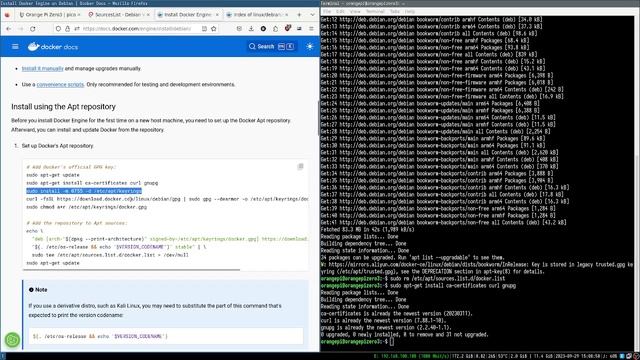The image size is (640, 360).
Task: Open the terminal Tabs menu
Action: tap(394, 11)
